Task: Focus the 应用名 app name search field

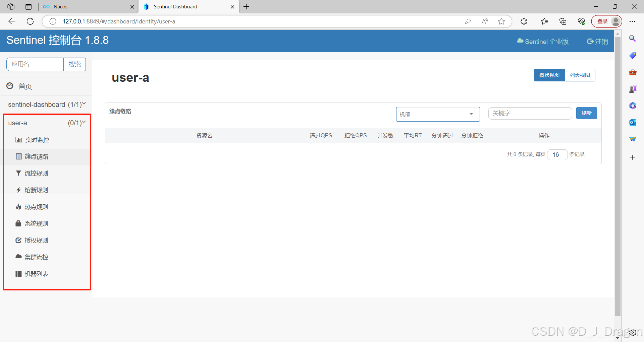Action: pyautogui.click(x=35, y=64)
